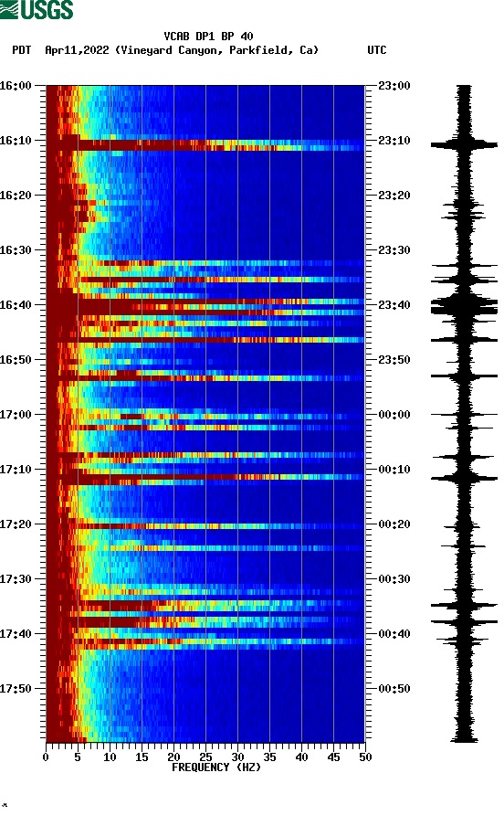Click the 00:10 UTC time label
This screenshot has height=815, width=504.
[x=394, y=470]
